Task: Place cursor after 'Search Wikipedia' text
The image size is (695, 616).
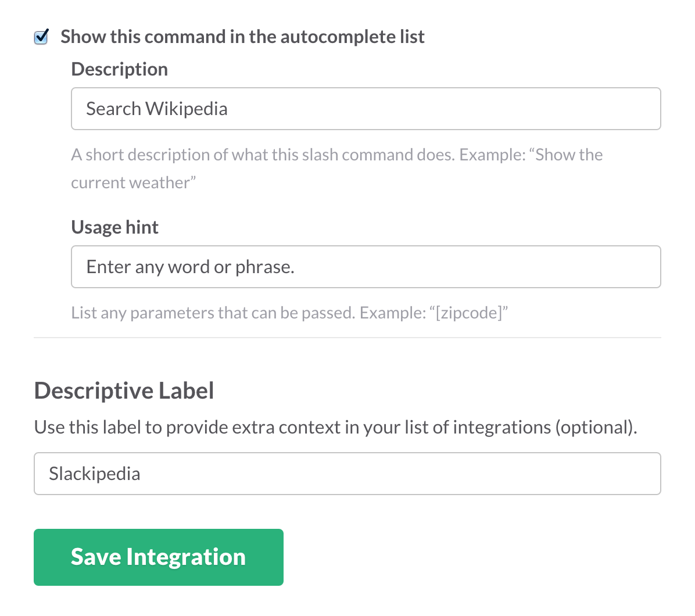Action: [x=228, y=109]
